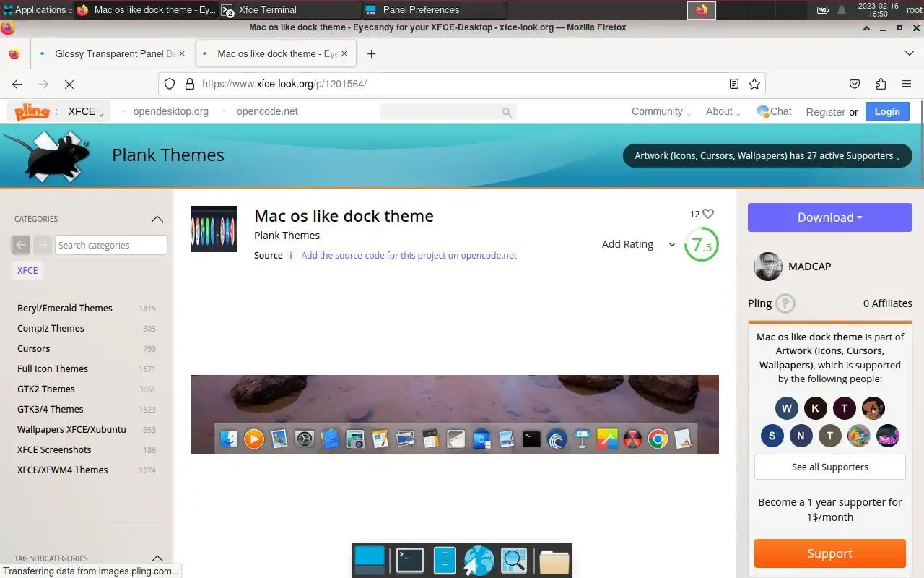Open the dock theme preview screenshot
The height and width of the screenshot is (578, 924).
tap(455, 415)
